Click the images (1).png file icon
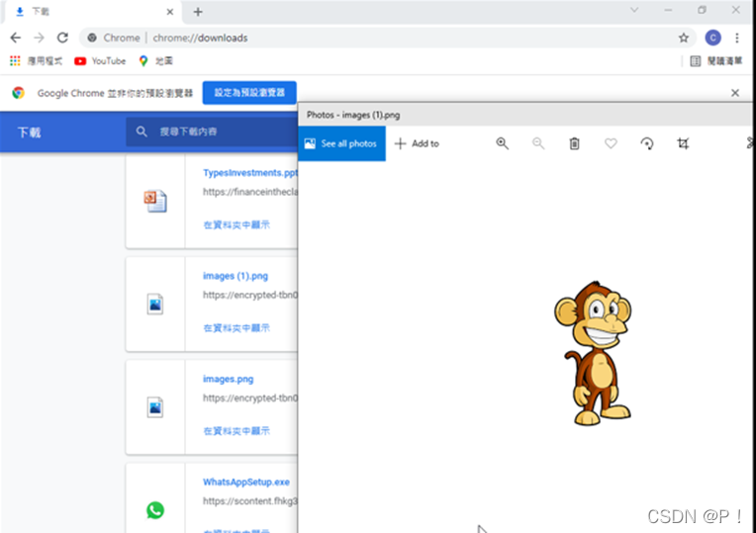 [x=155, y=305]
